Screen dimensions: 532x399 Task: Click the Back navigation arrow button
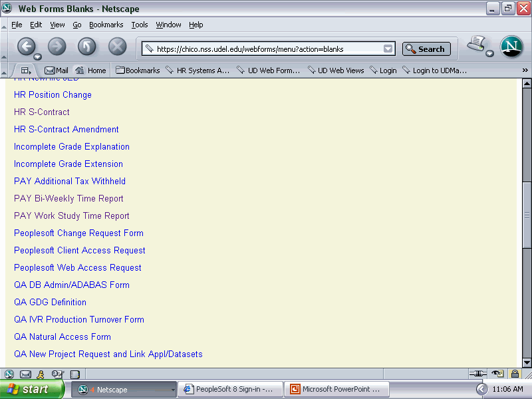[26, 47]
